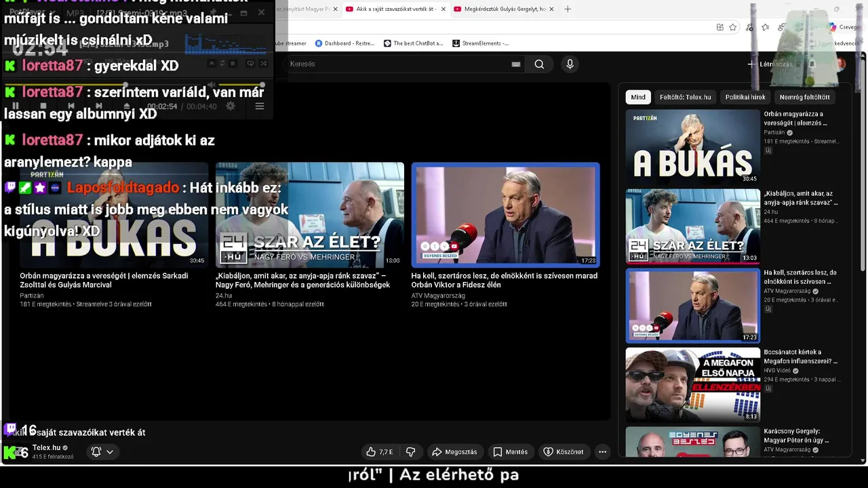Click end-screen channel name ATV Magyarország
This screenshot has width=868, height=488.
coord(438,296)
